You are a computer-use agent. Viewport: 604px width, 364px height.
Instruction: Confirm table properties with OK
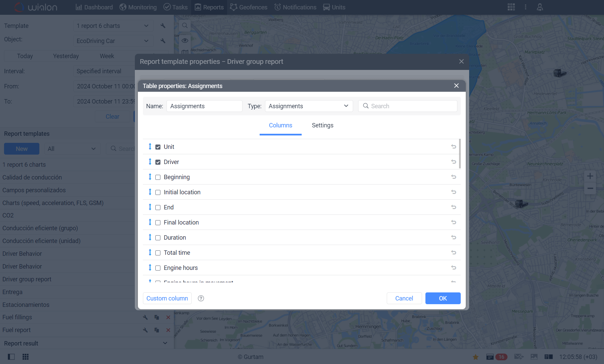click(443, 298)
